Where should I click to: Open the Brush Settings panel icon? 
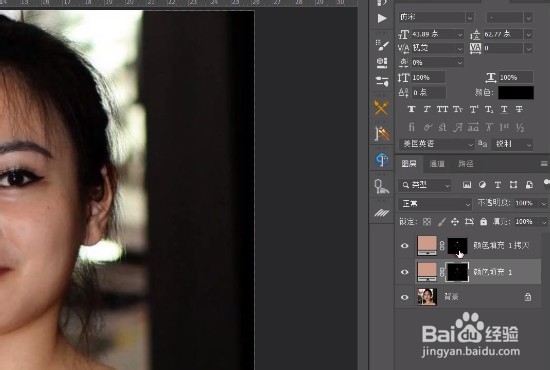(x=382, y=45)
